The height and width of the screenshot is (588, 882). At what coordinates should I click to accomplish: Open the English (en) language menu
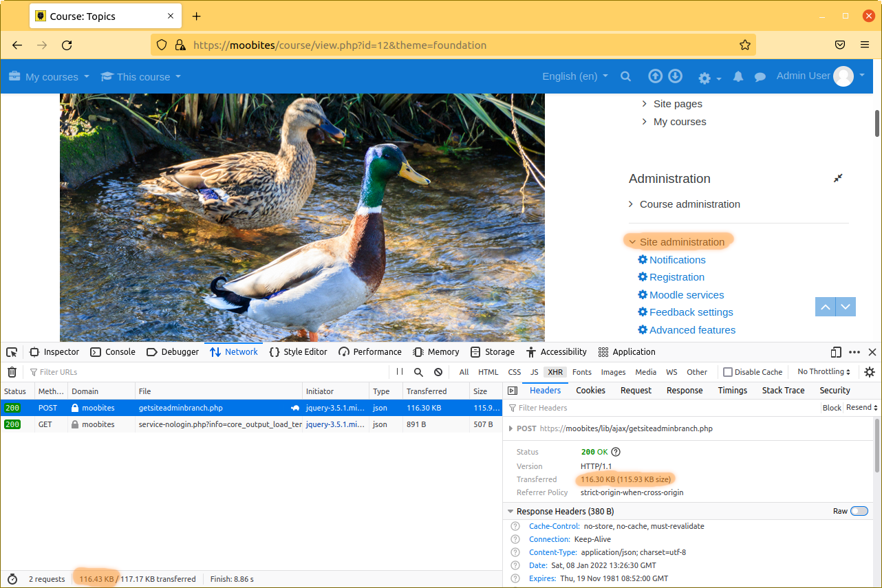click(575, 76)
